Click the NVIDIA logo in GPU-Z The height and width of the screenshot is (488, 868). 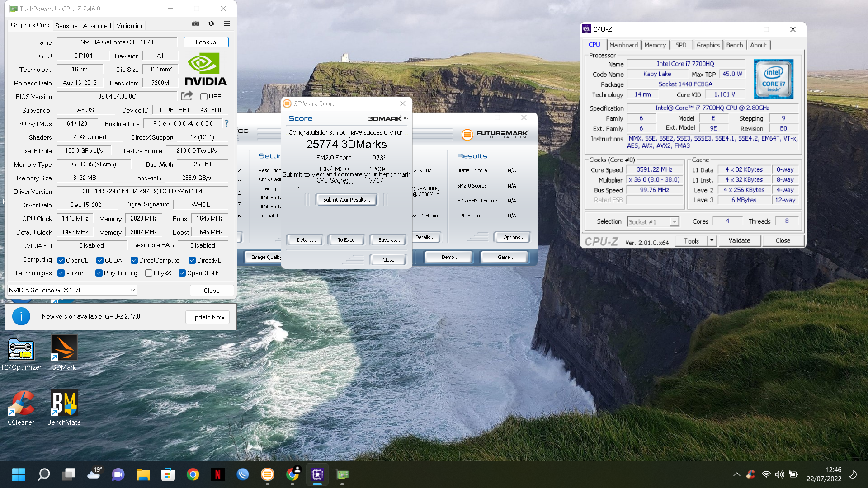pos(206,69)
